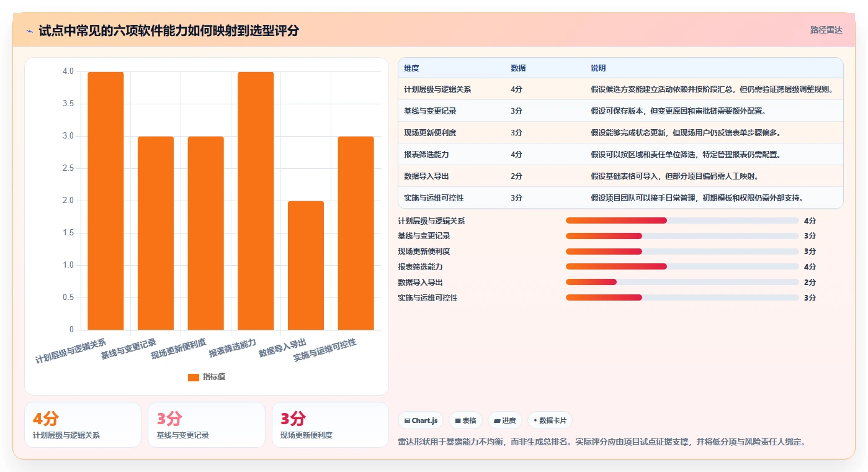Click the 报表筛选能力 progress bar
This screenshot has width=868, height=472.
pos(682,266)
